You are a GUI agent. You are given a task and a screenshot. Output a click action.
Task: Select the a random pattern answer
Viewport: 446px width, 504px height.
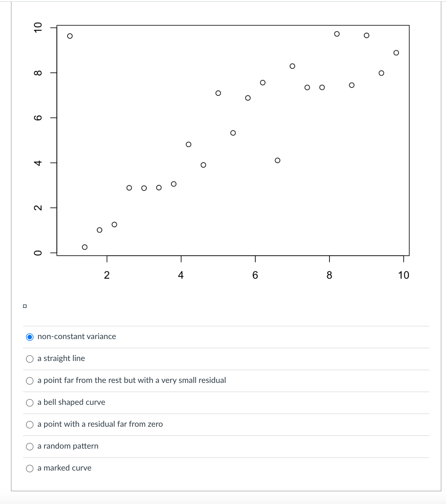pyautogui.click(x=30, y=447)
